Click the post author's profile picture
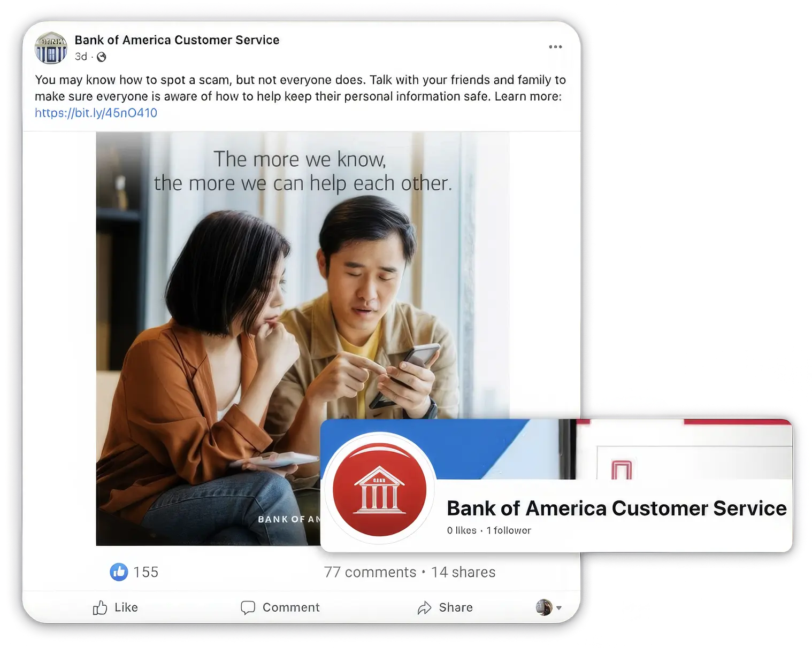Screen dimensions: 812x648 tap(51, 48)
